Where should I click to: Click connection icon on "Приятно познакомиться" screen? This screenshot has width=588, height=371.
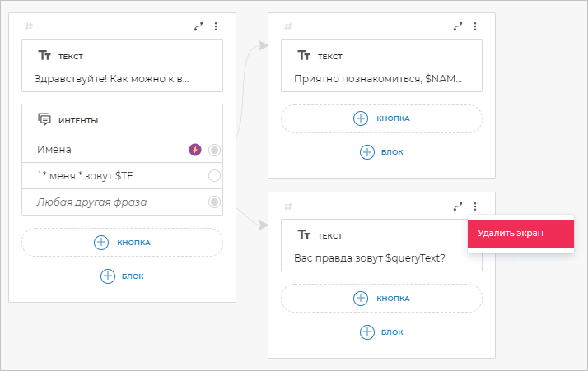(458, 26)
